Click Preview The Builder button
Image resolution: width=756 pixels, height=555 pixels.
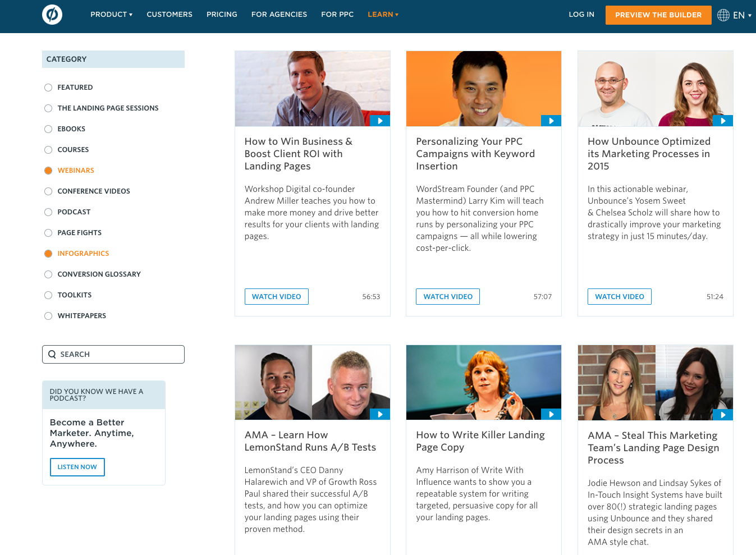point(658,15)
